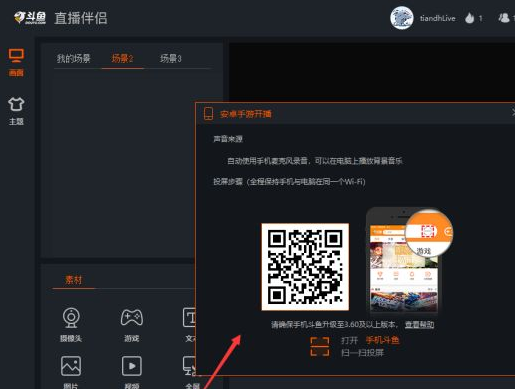This screenshot has width=515, height=389.
Task: Click the scan-frame icon near 扫一扫投屏
Action: [320, 346]
